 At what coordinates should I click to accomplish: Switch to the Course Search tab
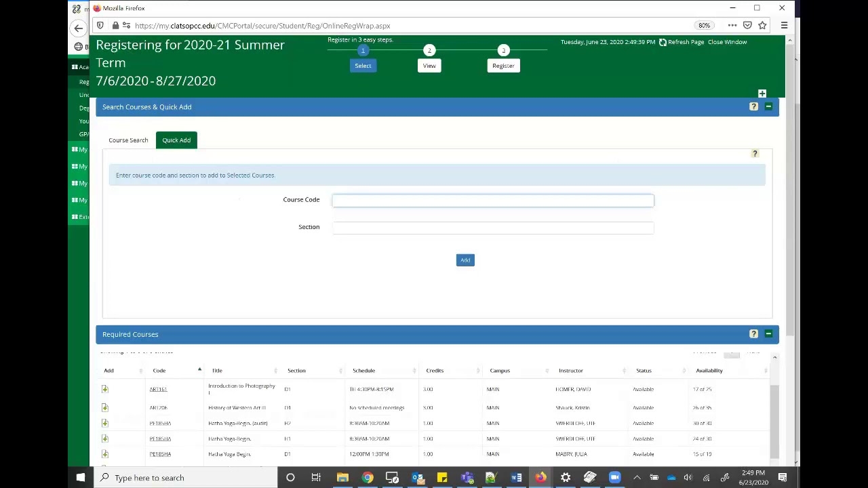coord(128,140)
